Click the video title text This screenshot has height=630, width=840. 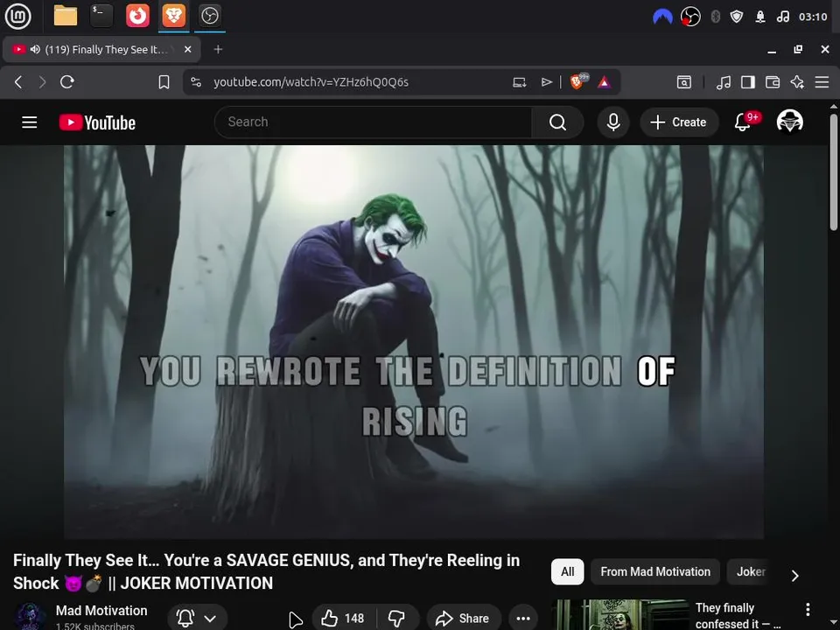[x=266, y=571]
